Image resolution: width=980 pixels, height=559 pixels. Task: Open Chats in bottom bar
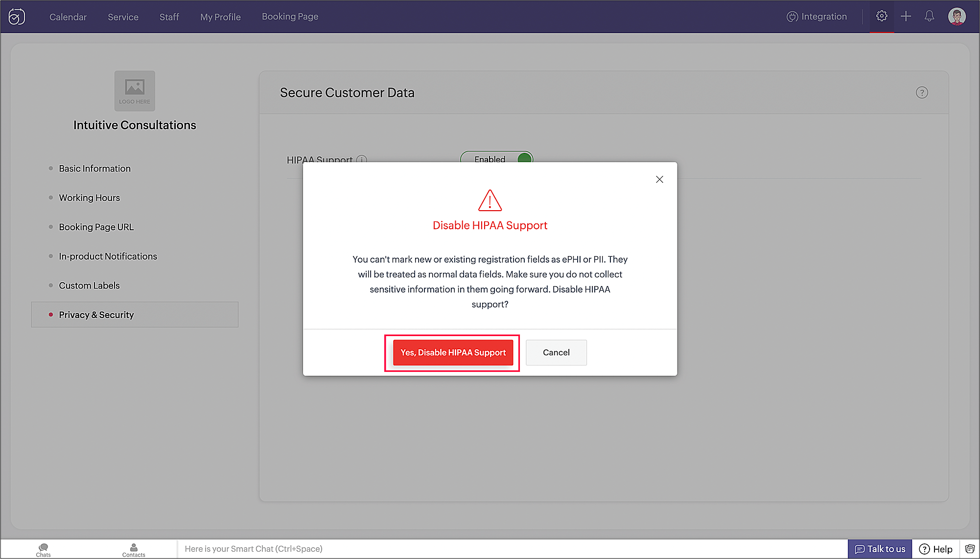(x=43, y=550)
